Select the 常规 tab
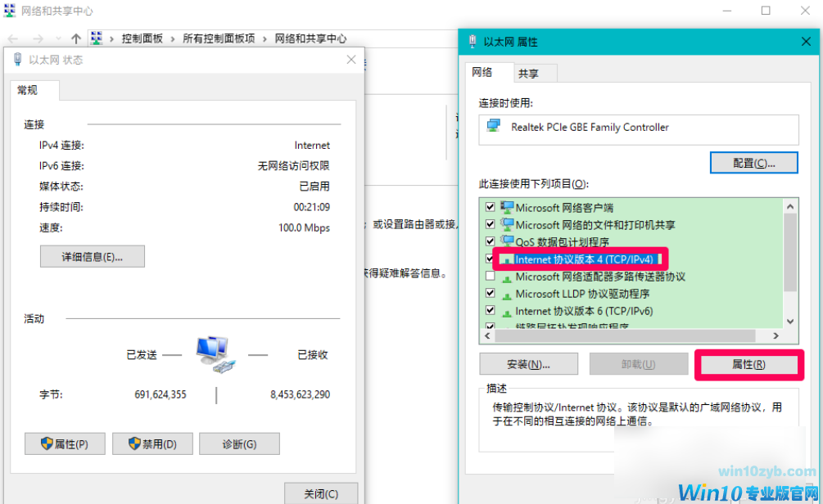823x504 pixels. [33, 90]
